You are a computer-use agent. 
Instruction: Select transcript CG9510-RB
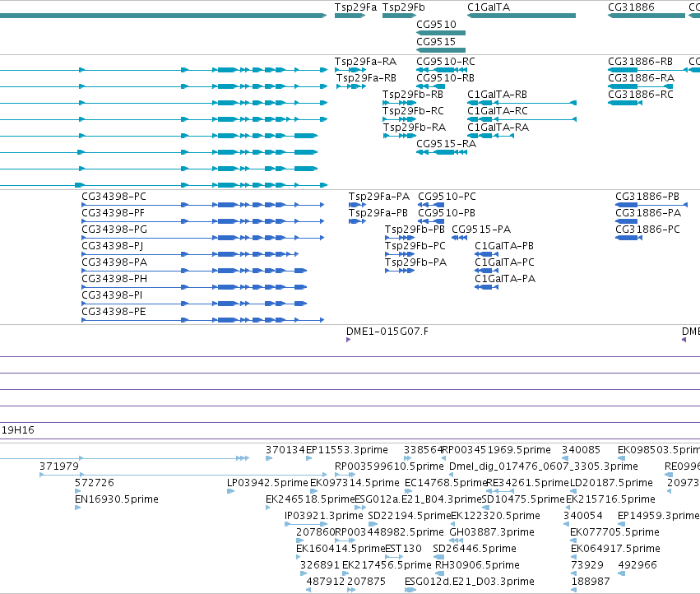pos(445,77)
